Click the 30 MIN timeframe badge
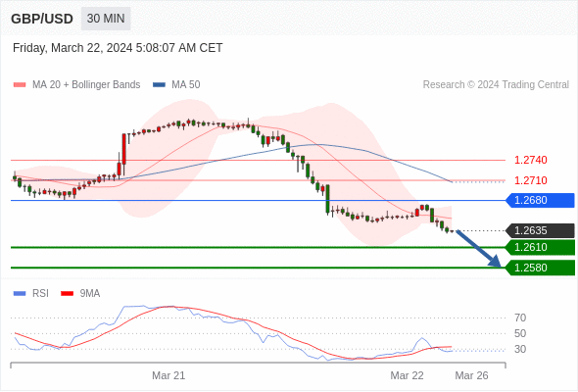The height and width of the screenshot is (392, 578). coord(106,19)
